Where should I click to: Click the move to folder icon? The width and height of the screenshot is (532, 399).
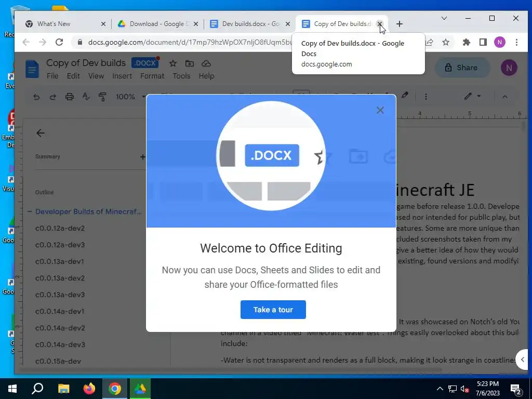tap(189, 63)
